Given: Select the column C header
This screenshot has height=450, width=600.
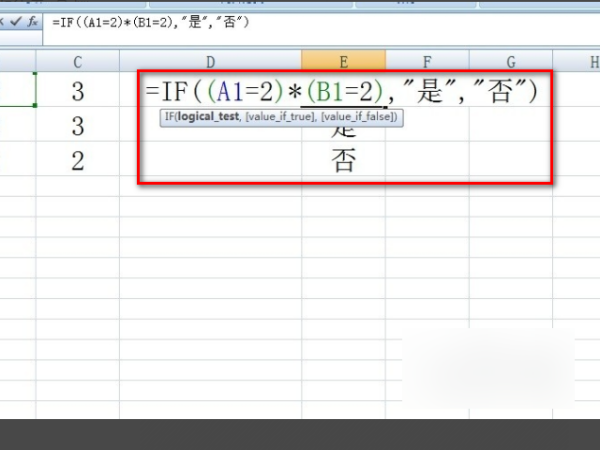Looking at the screenshot, I should pos(78,62).
